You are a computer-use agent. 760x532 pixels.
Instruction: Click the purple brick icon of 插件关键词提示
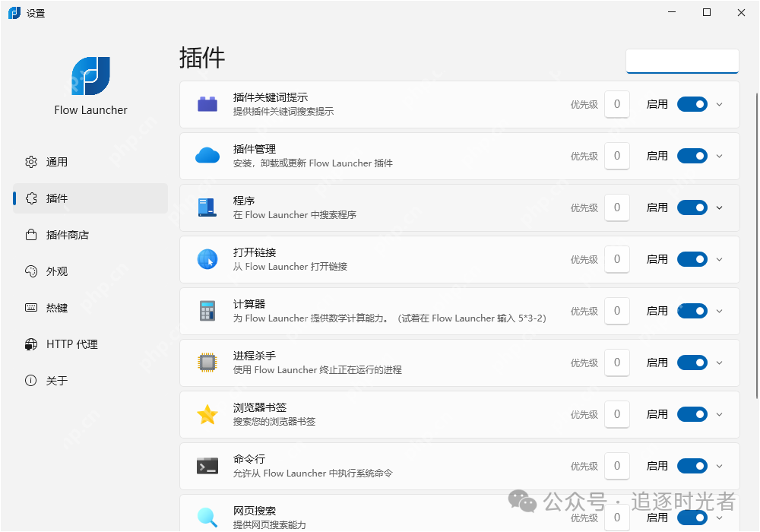pyautogui.click(x=207, y=104)
